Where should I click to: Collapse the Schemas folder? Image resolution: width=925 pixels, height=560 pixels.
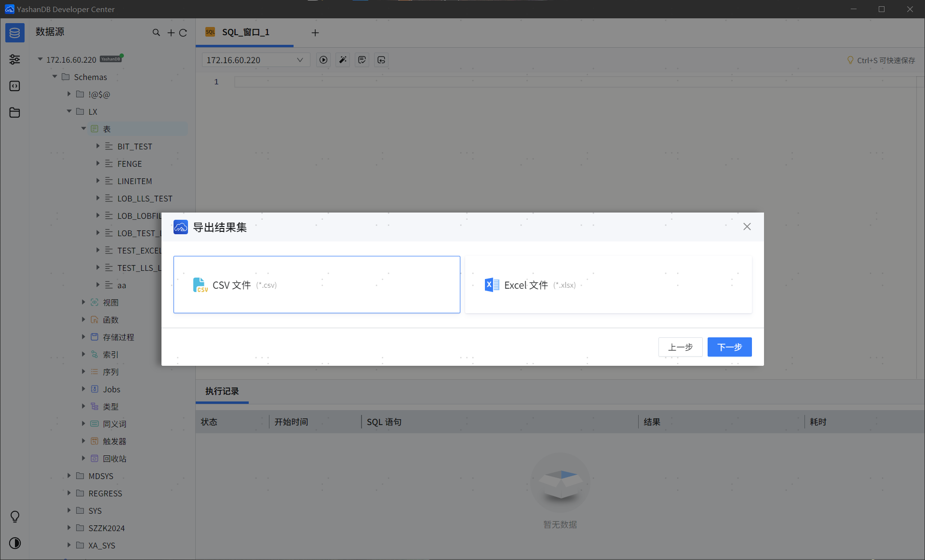55,77
